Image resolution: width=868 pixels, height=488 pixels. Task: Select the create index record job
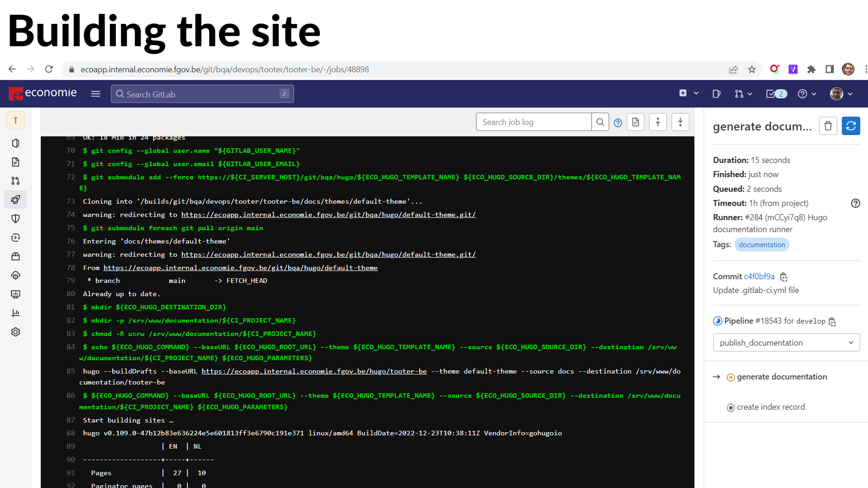click(770, 407)
